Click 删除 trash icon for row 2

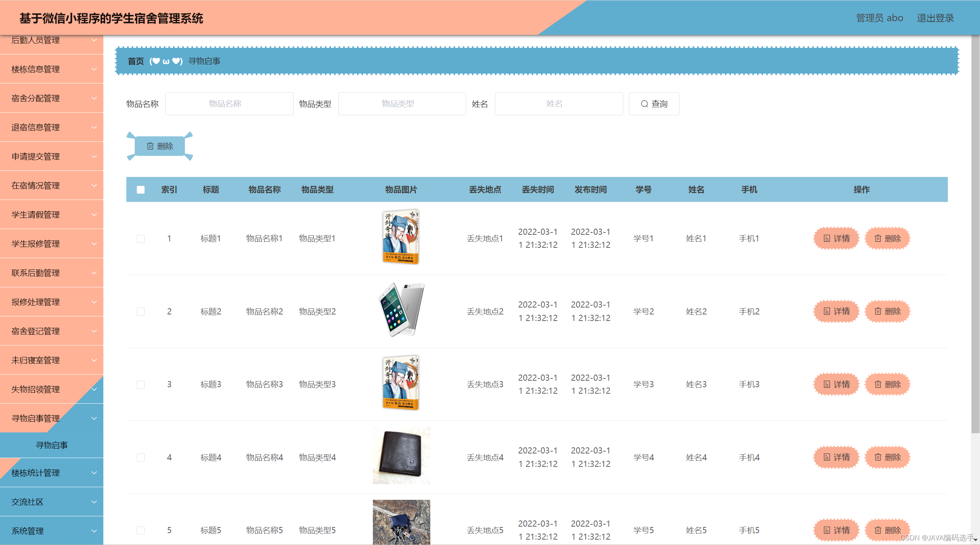pos(878,311)
